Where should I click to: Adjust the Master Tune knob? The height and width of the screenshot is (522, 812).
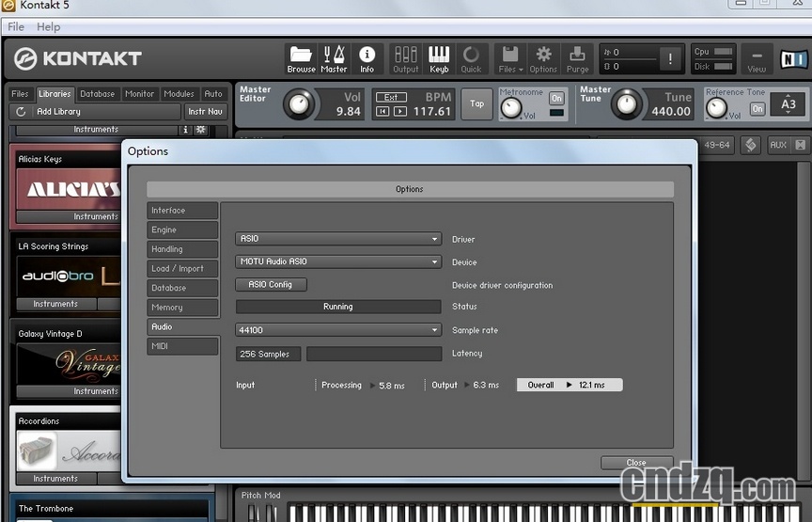(x=626, y=104)
